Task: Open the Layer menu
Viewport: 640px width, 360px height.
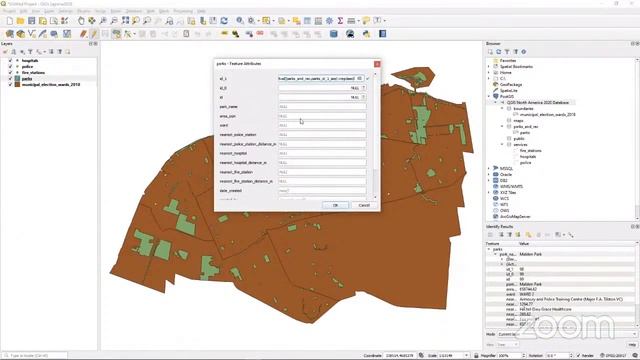Action: pos(49,11)
